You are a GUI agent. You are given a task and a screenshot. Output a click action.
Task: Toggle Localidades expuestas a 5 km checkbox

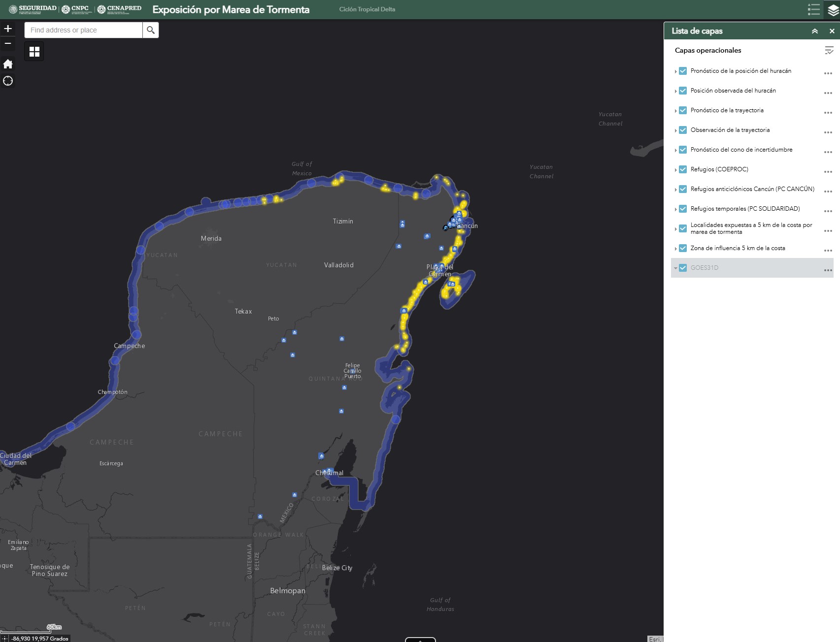(683, 228)
